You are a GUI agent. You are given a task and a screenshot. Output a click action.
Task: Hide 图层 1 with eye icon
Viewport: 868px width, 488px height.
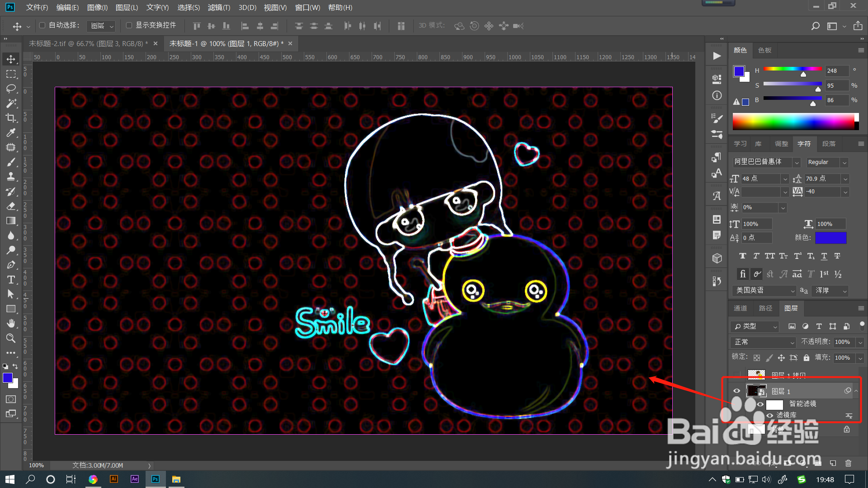736,391
